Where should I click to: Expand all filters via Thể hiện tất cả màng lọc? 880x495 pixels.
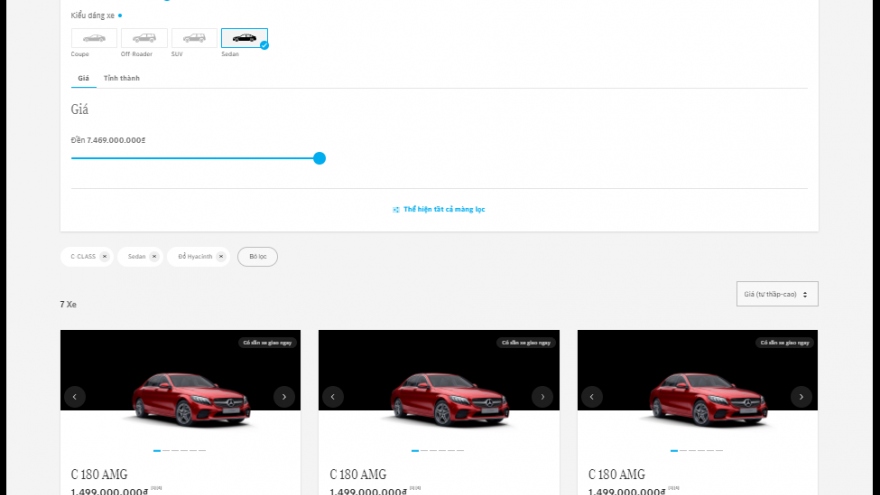pyautogui.click(x=439, y=209)
